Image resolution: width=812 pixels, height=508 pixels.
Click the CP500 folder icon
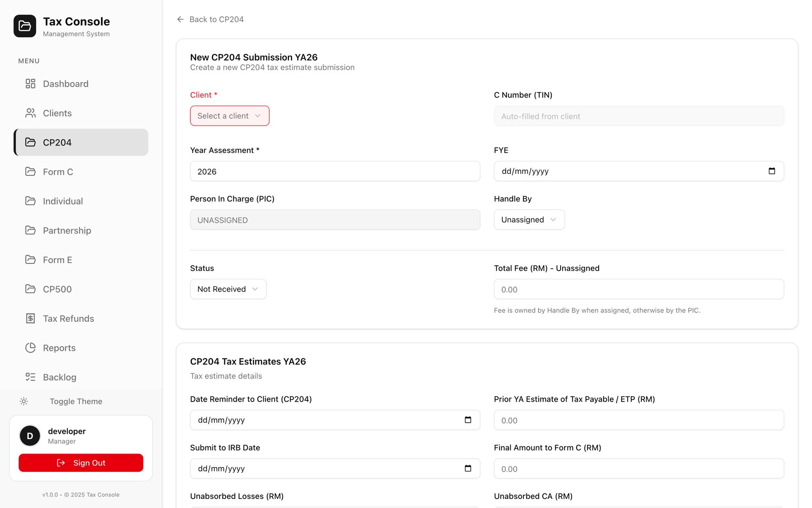coord(31,289)
